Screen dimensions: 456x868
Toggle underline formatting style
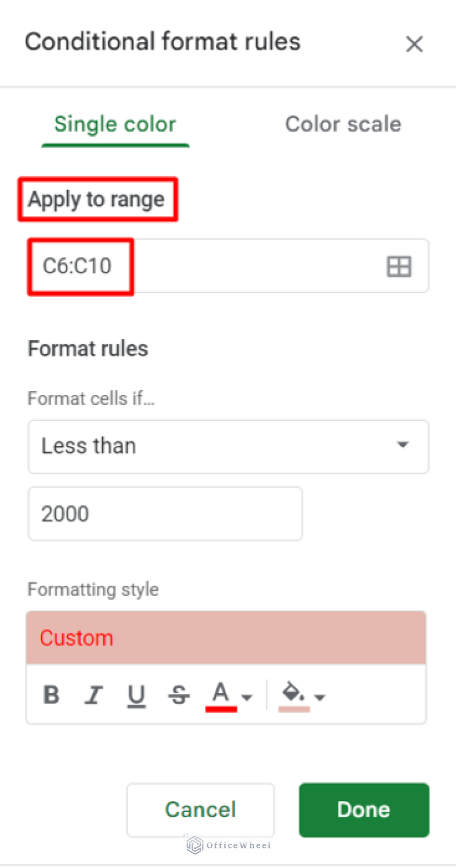[137, 695]
